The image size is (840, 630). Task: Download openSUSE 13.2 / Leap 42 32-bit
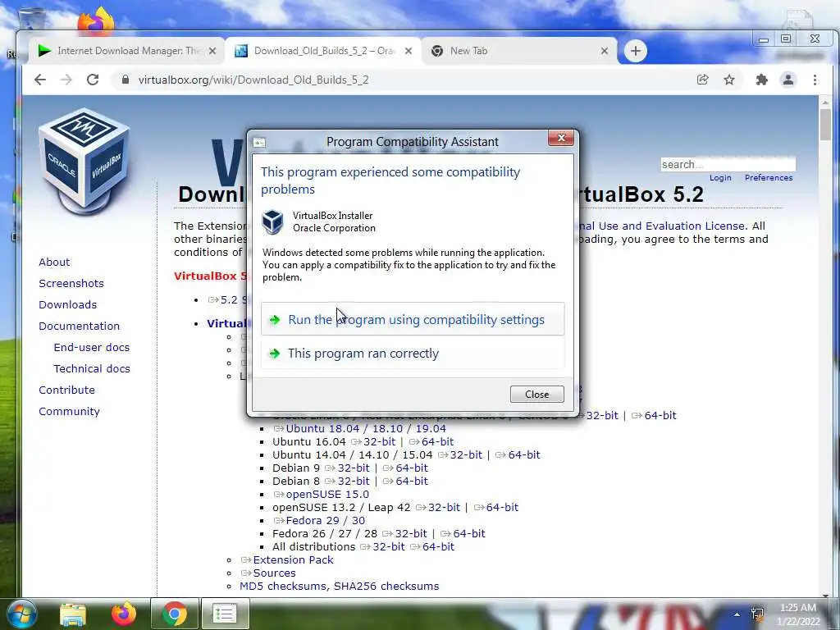pyautogui.click(x=444, y=507)
